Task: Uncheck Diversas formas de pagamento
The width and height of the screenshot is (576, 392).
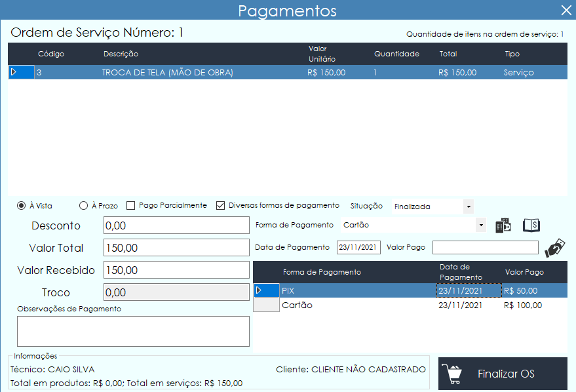Action: click(x=220, y=205)
